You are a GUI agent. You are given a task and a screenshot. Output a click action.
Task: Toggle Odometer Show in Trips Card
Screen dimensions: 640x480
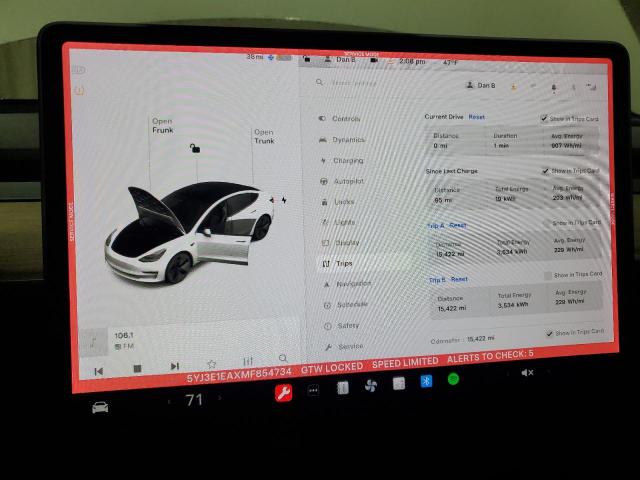coord(550,333)
